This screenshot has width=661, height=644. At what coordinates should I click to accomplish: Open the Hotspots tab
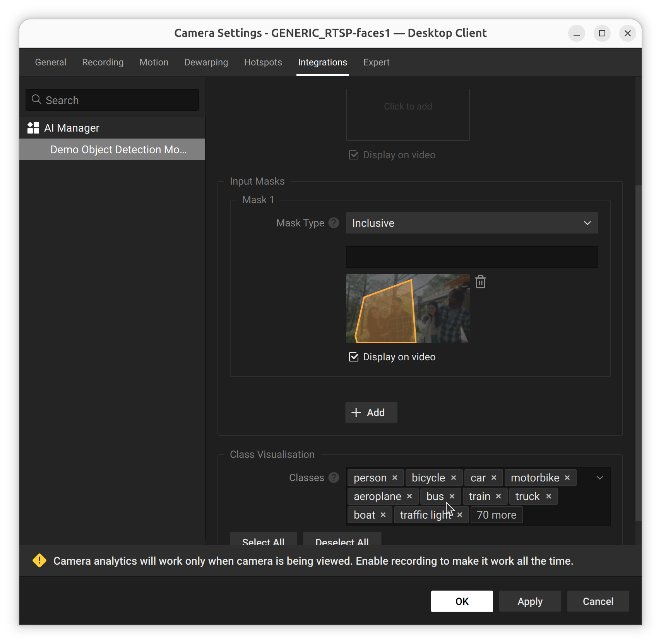pyautogui.click(x=263, y=62)
